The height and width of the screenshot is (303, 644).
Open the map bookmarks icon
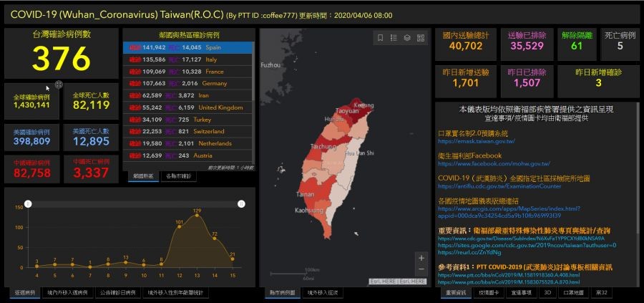coord(381,38)
